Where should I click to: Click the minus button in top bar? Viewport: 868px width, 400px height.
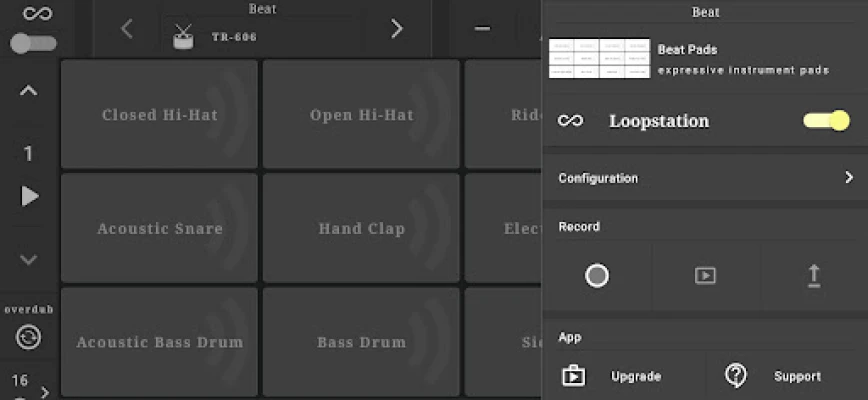pos(482,29)
